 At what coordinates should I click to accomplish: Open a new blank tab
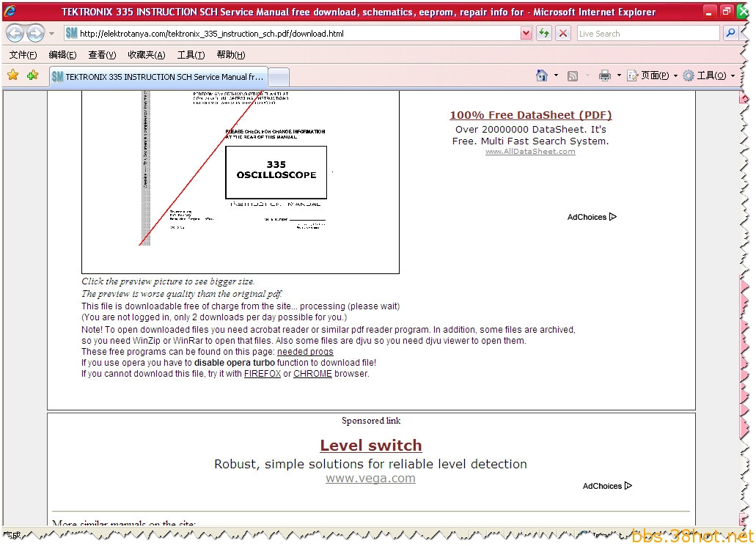(279, 77)
